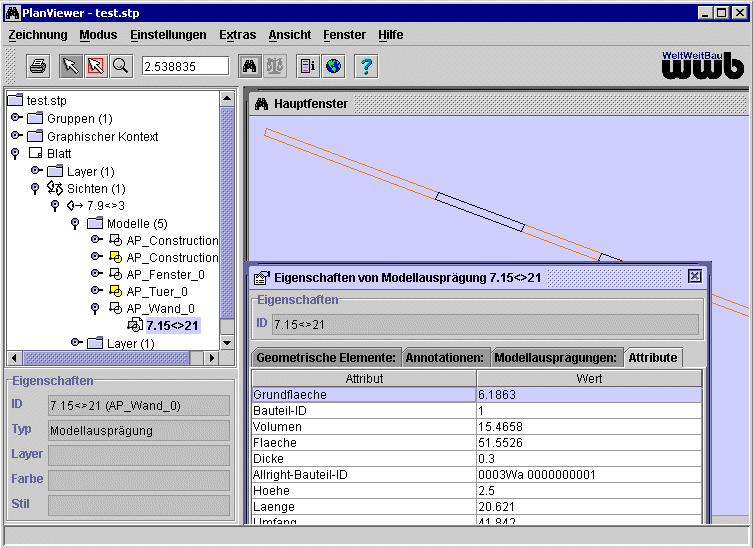Expand the Graphischer Kontext node
This screenshot has height=548, width=753.
pyautogui.click(x=17, y=135)
